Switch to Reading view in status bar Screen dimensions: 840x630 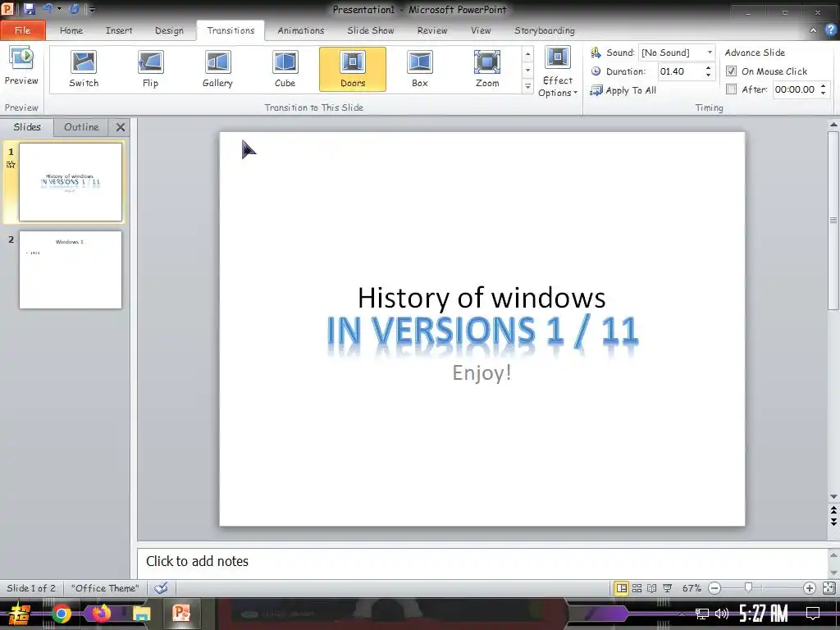(652, 588)
